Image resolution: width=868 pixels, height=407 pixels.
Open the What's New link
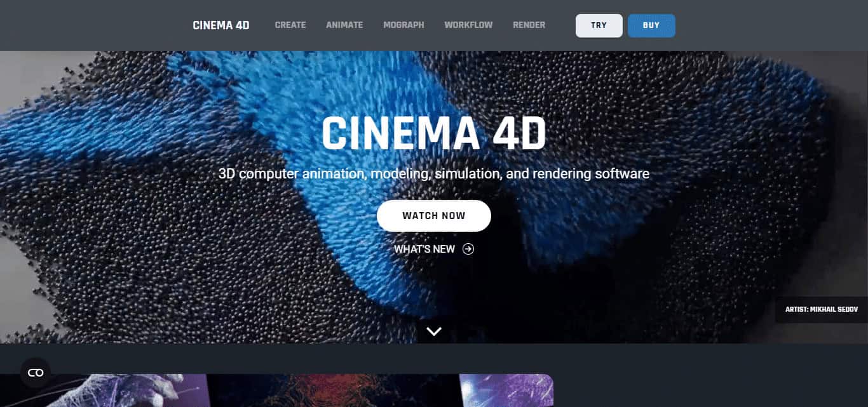(424, 249)
